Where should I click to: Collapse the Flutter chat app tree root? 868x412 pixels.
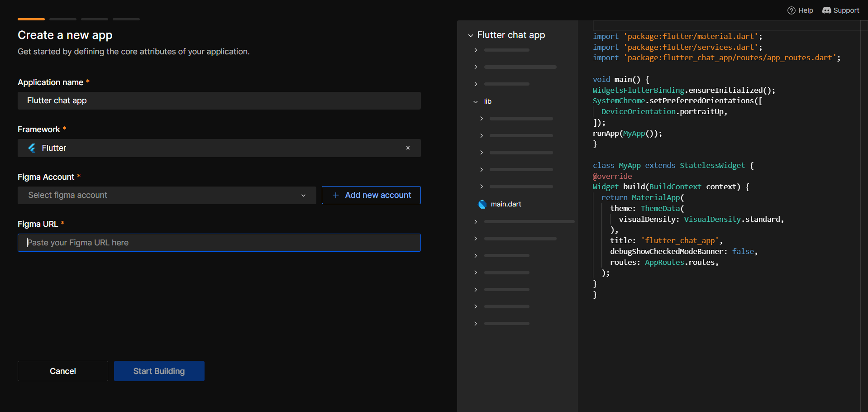pyautogui.click(x=471, y=35)
